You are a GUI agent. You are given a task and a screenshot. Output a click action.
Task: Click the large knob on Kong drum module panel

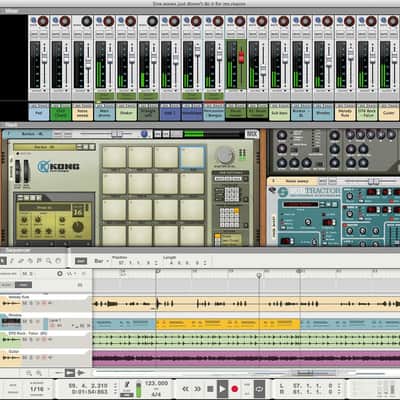(78, 227)
